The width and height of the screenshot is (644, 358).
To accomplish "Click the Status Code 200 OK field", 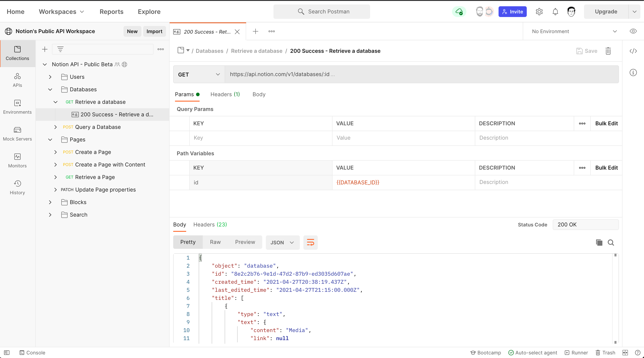I will point(586,224).
